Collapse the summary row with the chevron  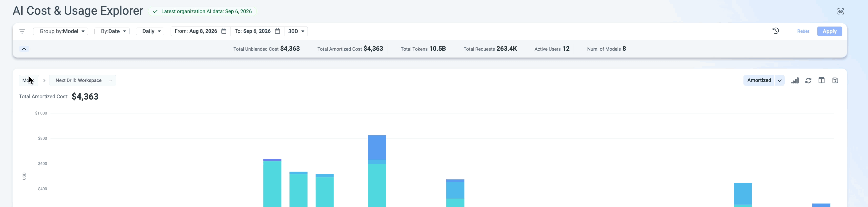click(24, 49)
